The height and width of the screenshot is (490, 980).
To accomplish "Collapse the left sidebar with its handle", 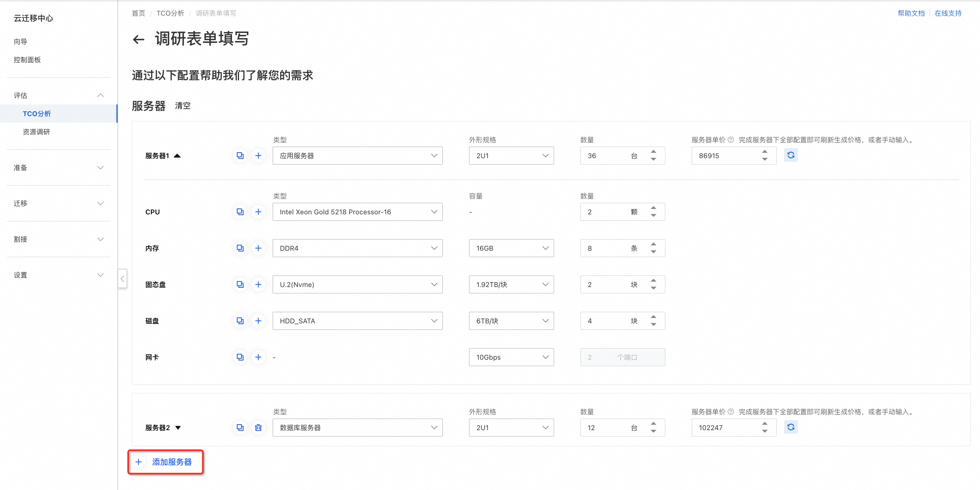I will click(x=122, y=278).
